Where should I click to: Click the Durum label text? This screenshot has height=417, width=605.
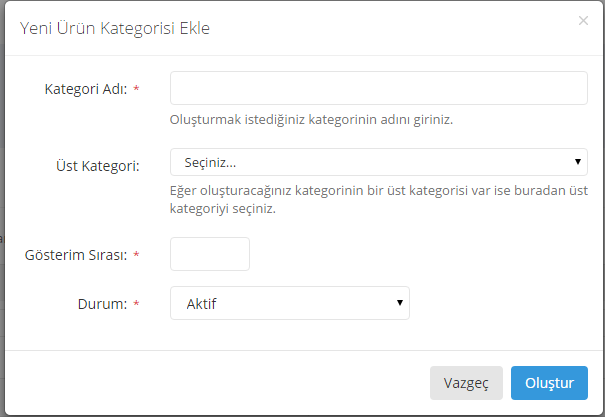104,304
